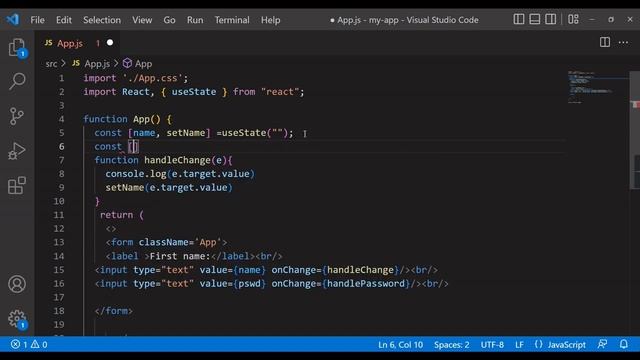Click the window title text in title bar
The width and height of the screenshot is (640, 360).
click(404, 20)
